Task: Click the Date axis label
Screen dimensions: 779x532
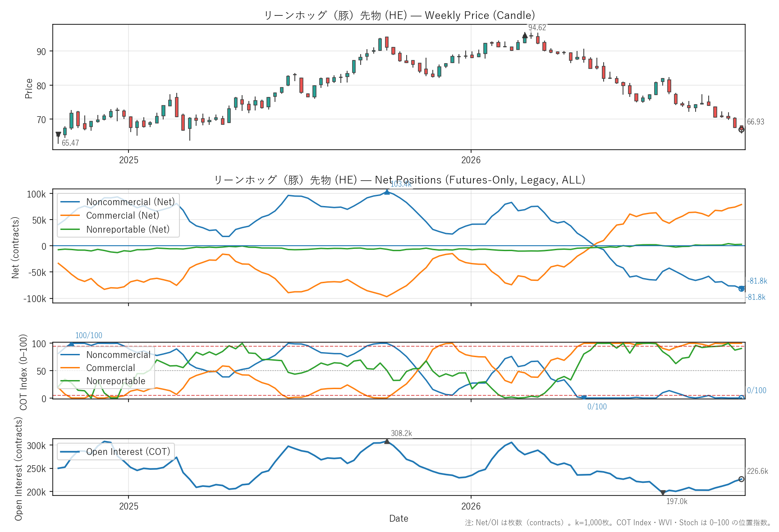Action: [x=399, y=518]
